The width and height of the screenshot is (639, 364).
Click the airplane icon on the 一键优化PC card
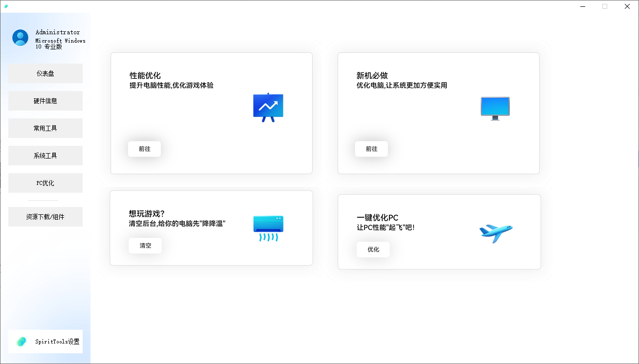click(496, 233)
